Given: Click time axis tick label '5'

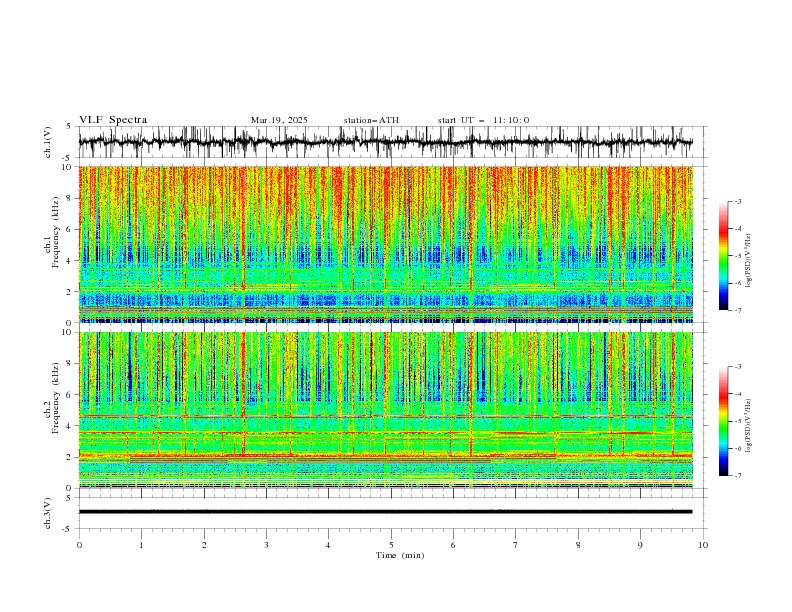Looking at the screenshot, I should pyautogui.click(x=391, y=545).
